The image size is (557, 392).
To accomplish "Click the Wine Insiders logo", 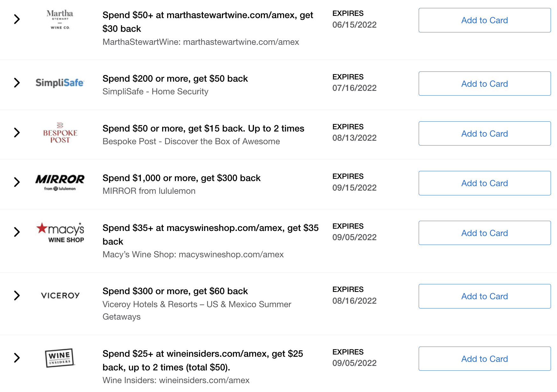I will point(60,358).
